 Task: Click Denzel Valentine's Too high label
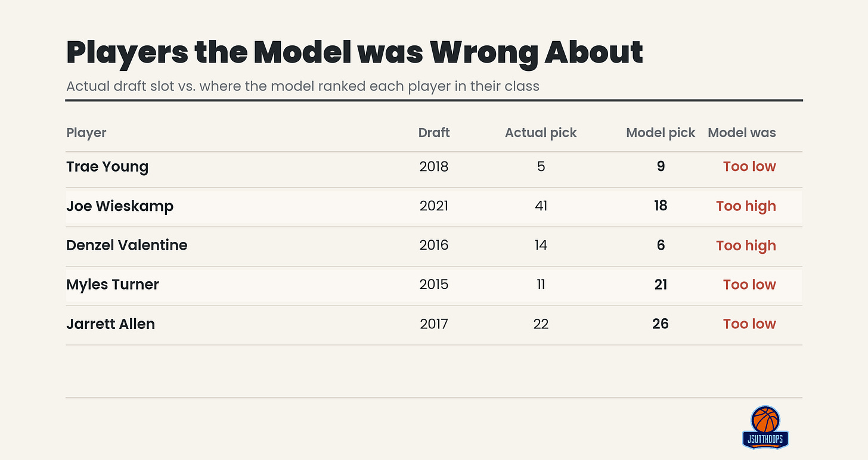coord(746,245)
